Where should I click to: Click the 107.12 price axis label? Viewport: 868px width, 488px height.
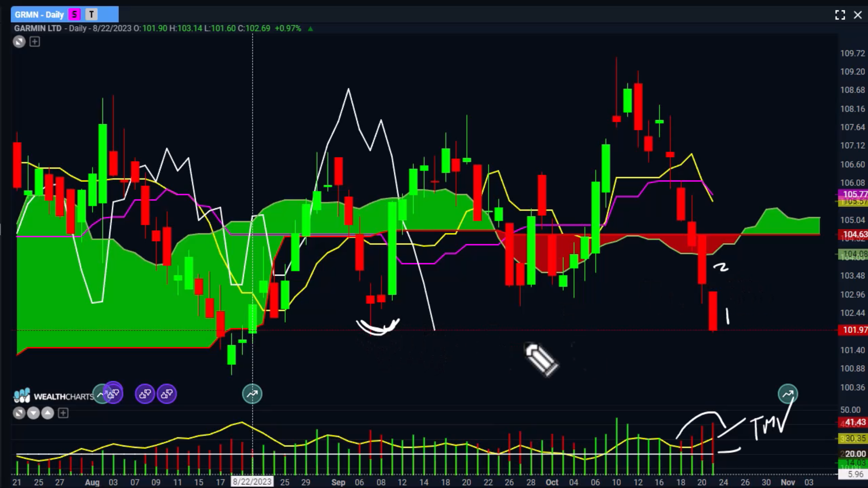tap(853, 145)
